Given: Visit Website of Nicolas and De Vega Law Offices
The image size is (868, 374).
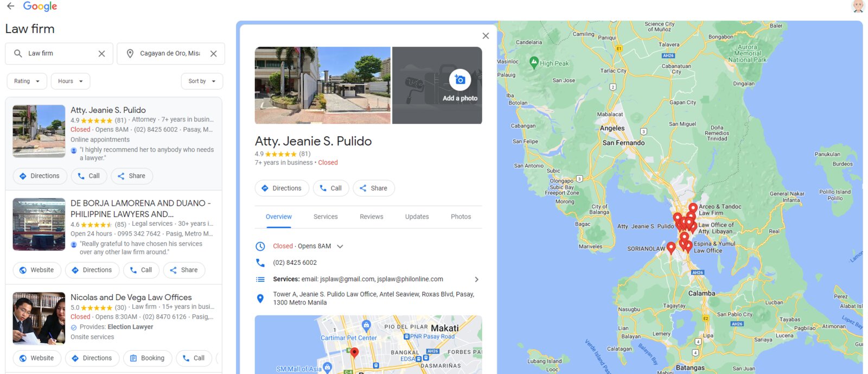Looking at the screenshot, I should point(37,358).
